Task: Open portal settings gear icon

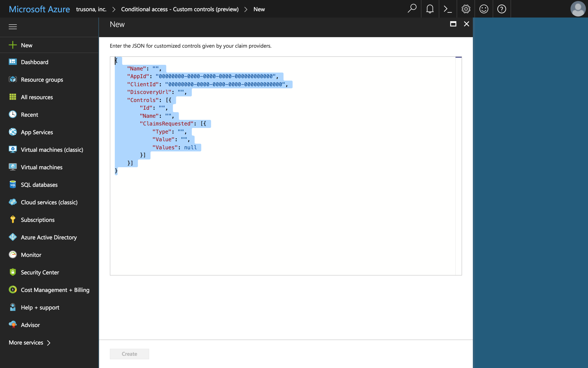Action: coord(466,9)
